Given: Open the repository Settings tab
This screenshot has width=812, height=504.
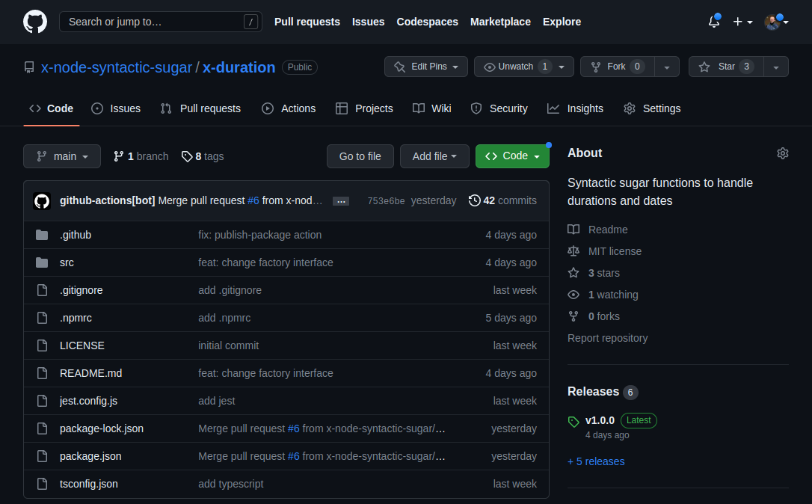Looking at the screenshot, I should [652, 108].
